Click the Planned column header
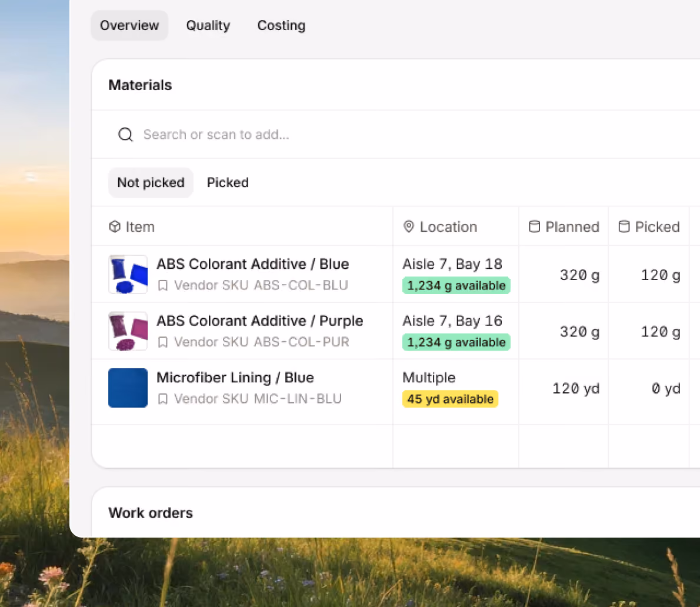The image size is (700, 607). click(564, 226)
